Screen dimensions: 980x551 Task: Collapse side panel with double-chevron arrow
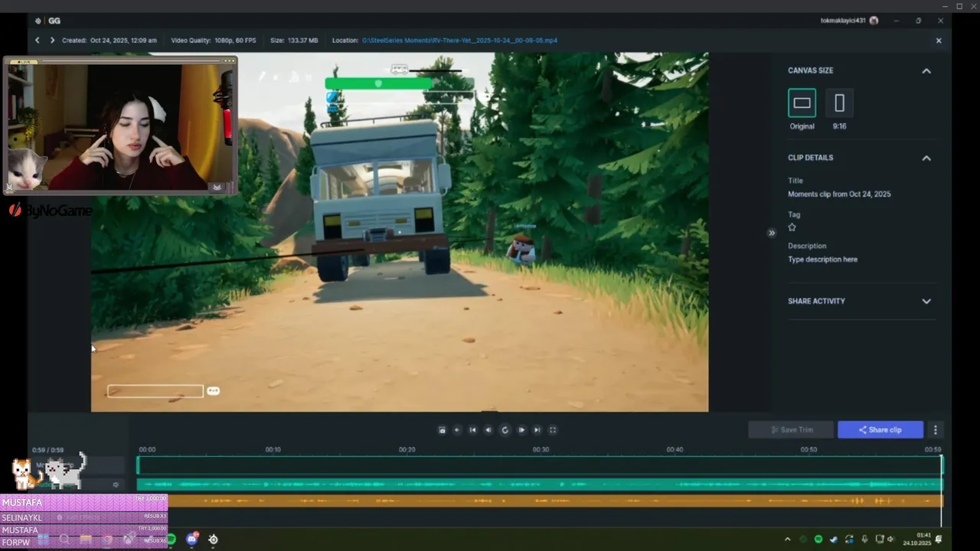772,233
